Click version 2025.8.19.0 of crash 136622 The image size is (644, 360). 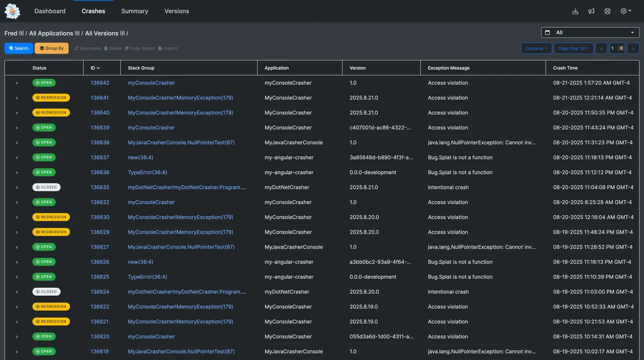coord(364,307)
